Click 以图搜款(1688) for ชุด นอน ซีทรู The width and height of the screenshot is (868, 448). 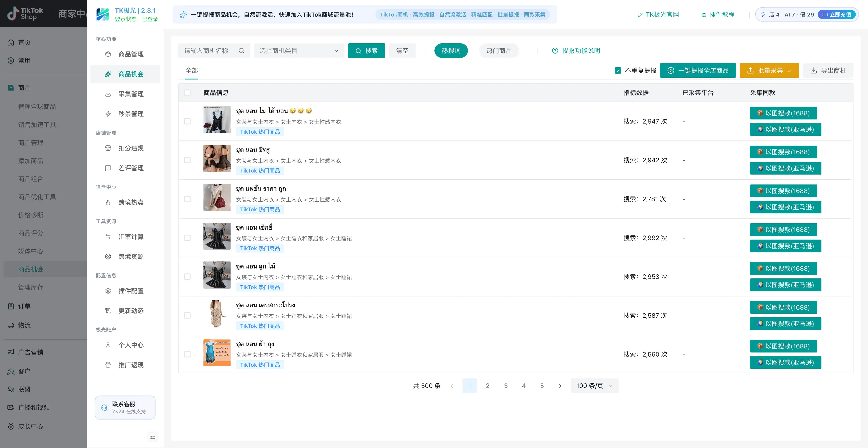tap(783, 152)
